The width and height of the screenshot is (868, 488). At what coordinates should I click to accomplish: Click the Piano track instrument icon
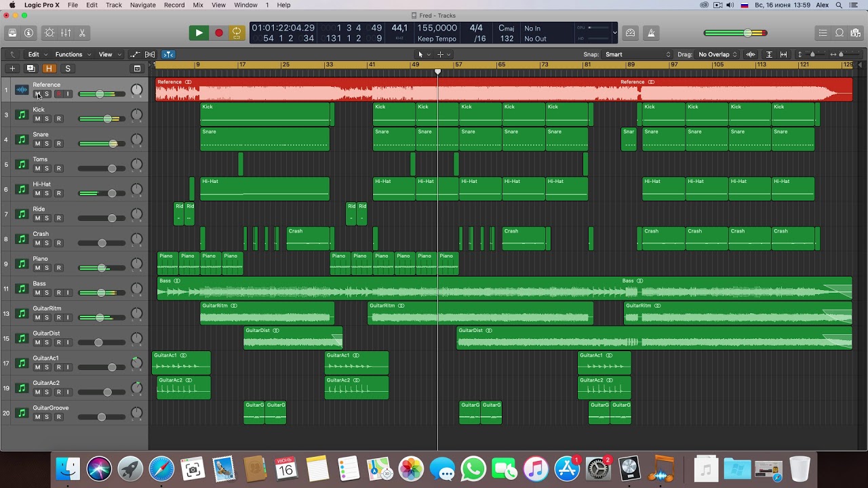(x=22, y=264)
